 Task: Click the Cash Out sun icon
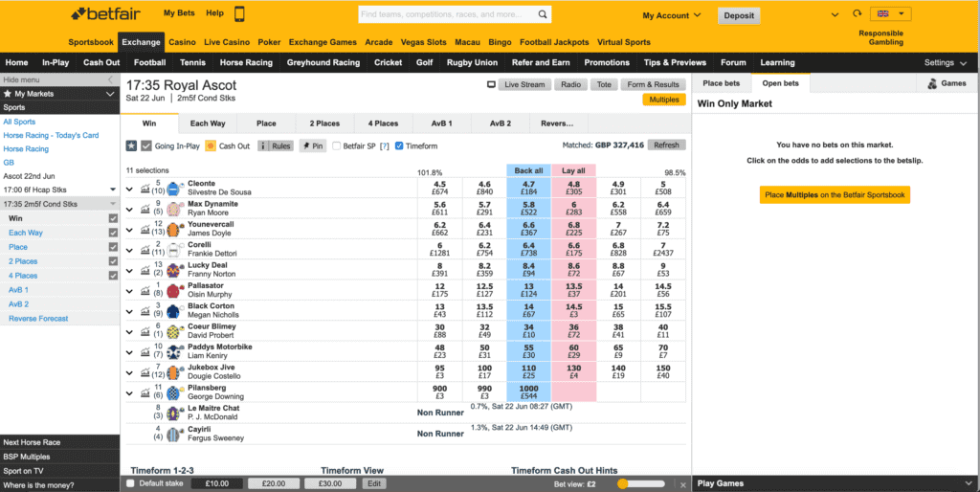[211, 146]
